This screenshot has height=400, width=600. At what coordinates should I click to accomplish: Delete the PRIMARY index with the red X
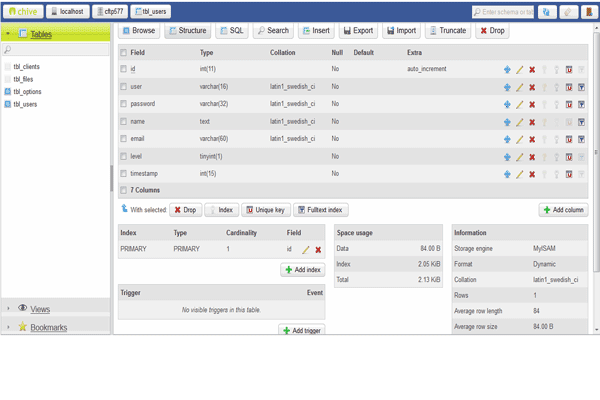click(318, 250)
